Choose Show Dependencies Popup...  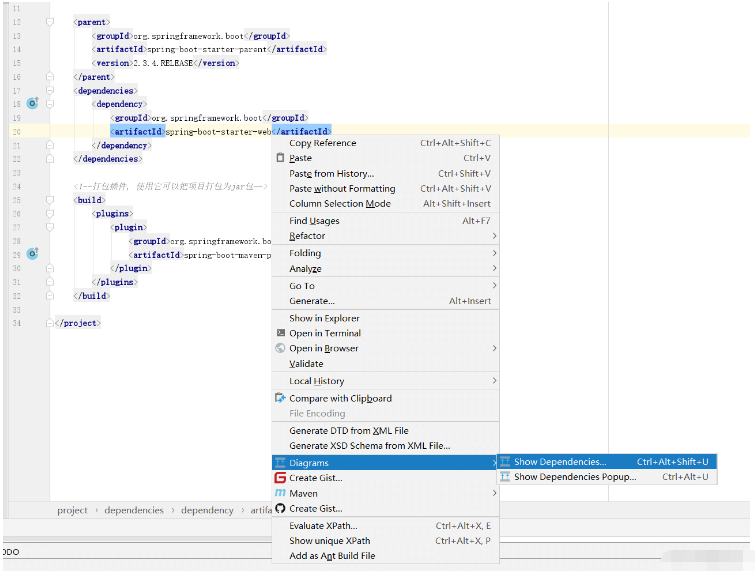(607, 476)
